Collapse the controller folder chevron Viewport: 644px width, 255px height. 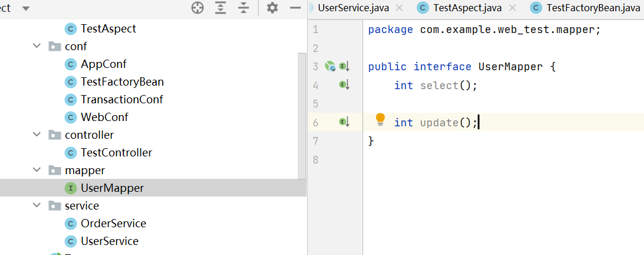click(x=38, y=135)
